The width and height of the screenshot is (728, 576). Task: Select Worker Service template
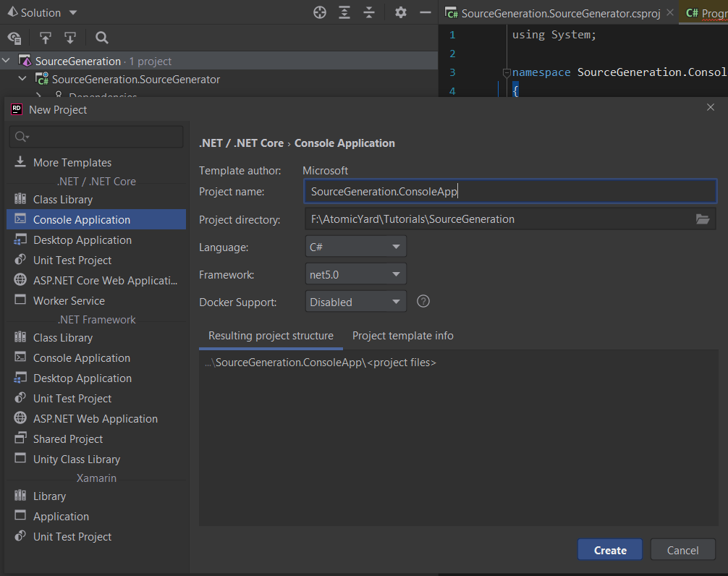tap(96, 301)
